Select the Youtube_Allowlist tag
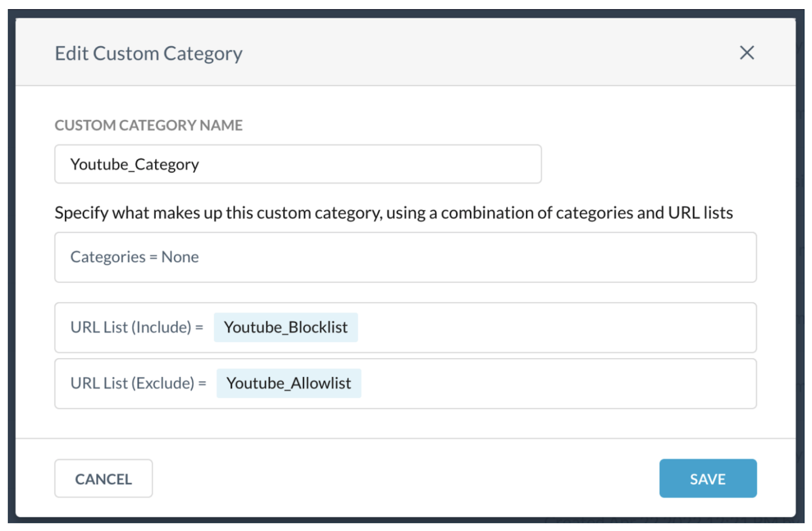The width and height of the screenshot is (812, 531). 289,383
